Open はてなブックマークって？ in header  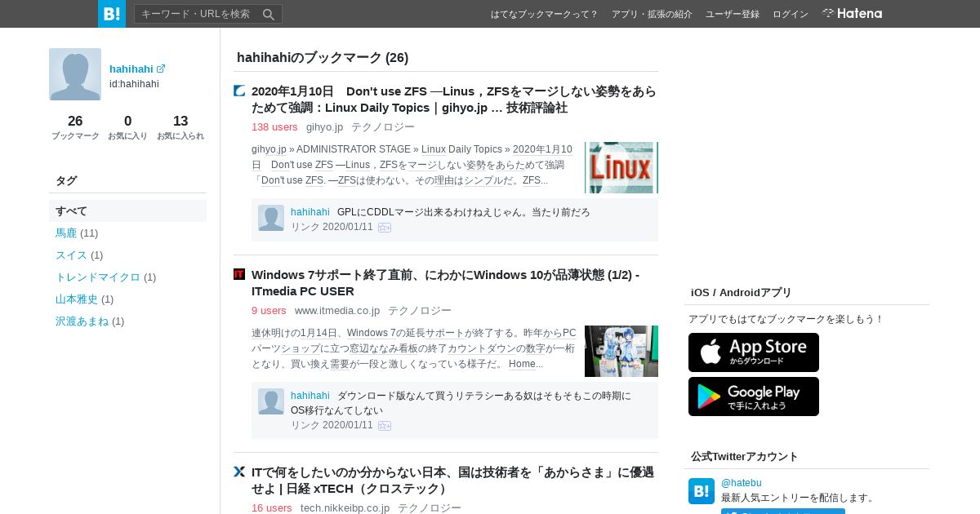[544, 14]
